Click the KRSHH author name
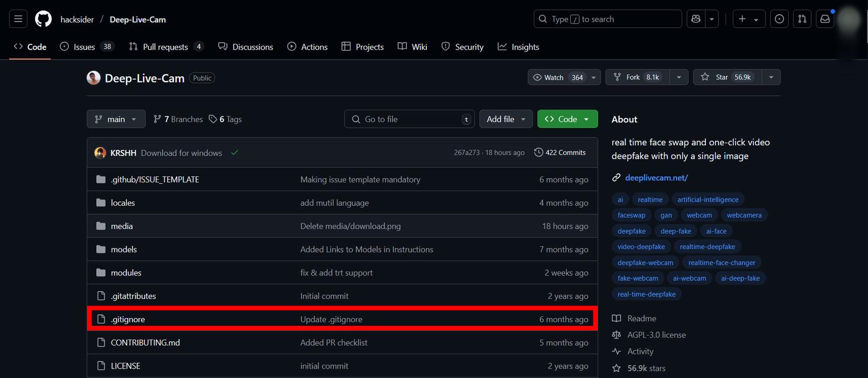The height and width of the screenshot is (378, 868). click(123, 153)
